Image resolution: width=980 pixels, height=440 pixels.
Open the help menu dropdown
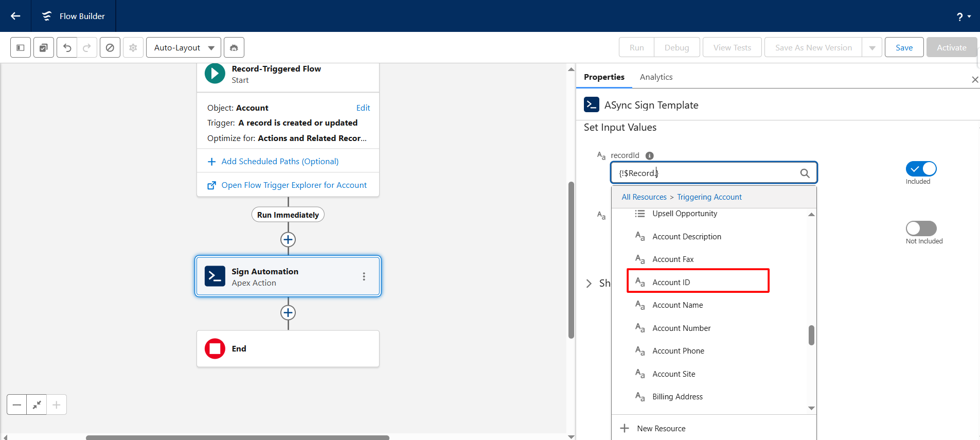click(x=963, y=16)
